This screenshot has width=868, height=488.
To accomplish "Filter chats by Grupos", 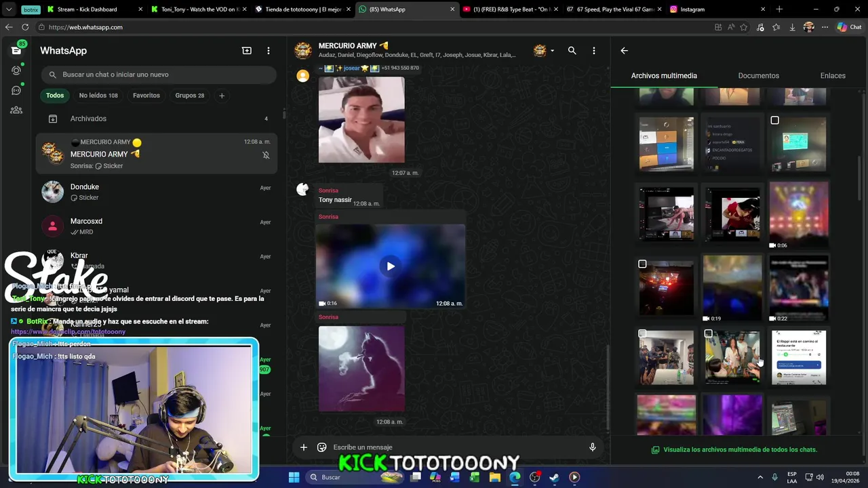I will click(x=189, y=96).
